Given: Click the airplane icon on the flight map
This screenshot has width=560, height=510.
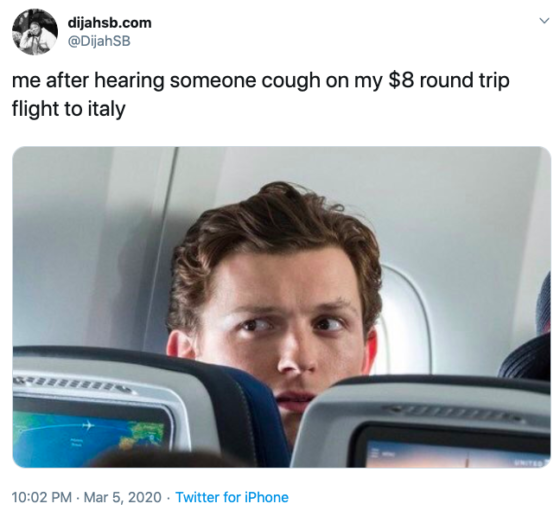Looking at the screenshot, I should [x=88, y=425].
